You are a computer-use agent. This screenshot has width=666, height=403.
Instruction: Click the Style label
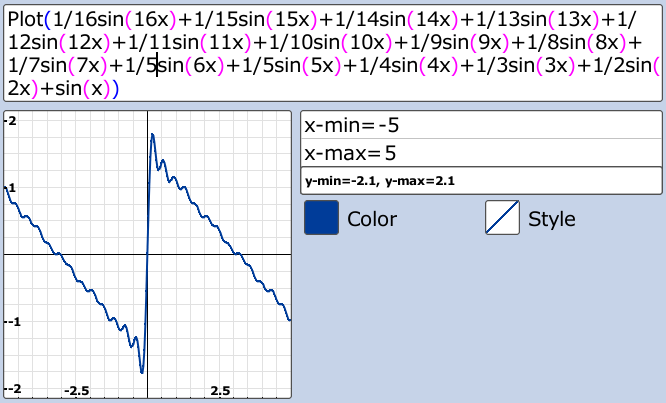coord(552,219)
